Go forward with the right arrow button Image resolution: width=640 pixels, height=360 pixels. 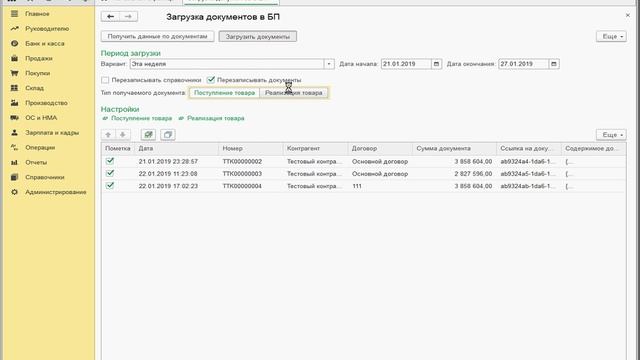click(128, 16)
